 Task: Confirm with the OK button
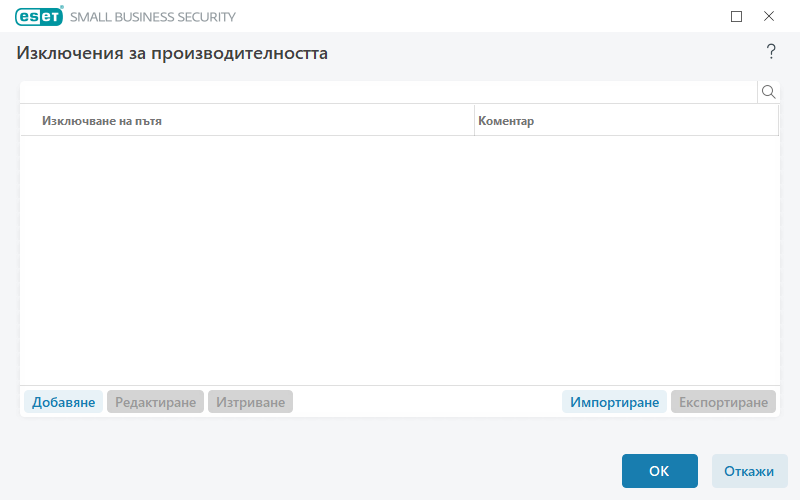pyautogui.click(x=660, y=471)
